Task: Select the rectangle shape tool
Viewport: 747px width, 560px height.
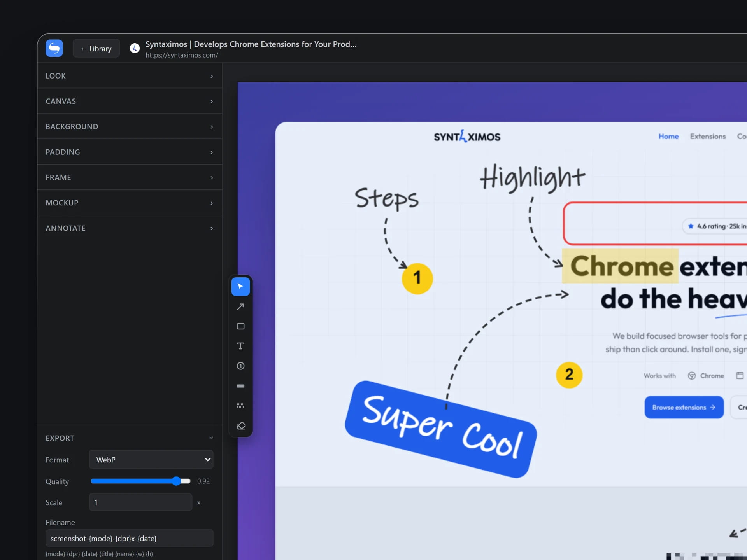Action: [240, 326]
